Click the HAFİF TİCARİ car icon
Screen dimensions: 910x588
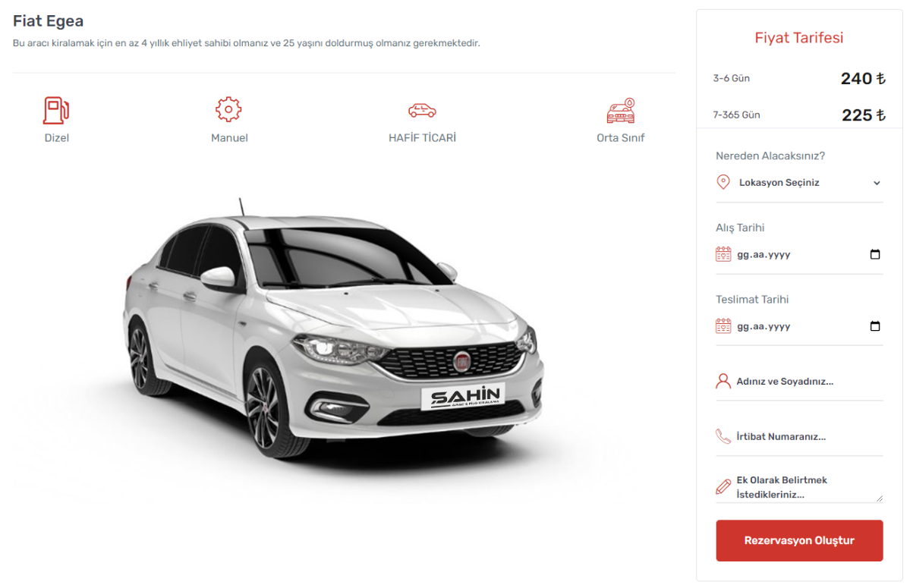point(422,109)
